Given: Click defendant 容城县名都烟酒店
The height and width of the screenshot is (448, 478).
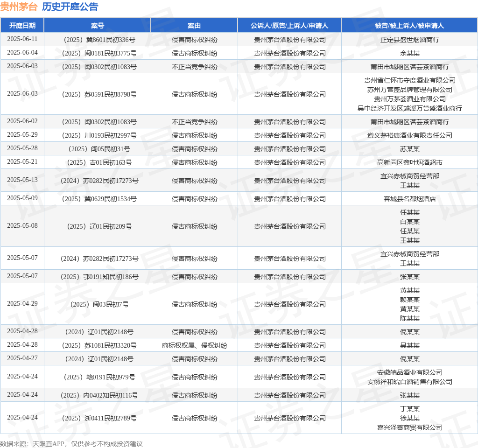Looking at the screenshot, I should point(410,199).
